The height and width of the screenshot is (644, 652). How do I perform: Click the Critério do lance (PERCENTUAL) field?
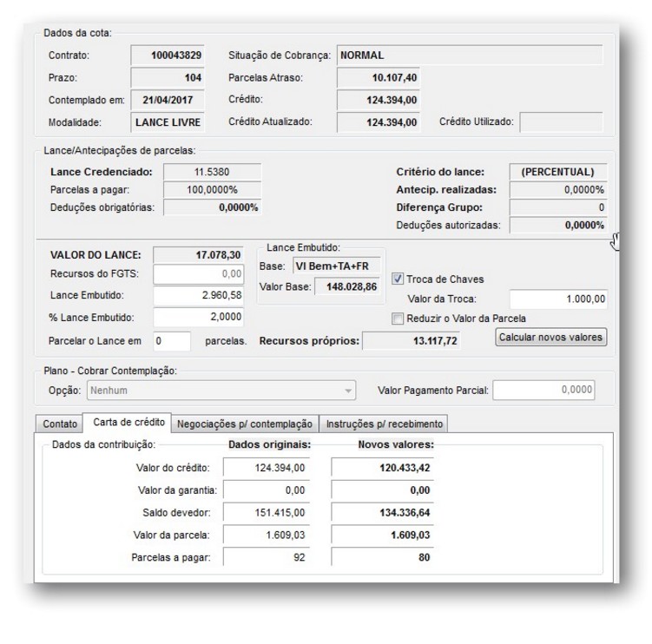tap(558, 172)
